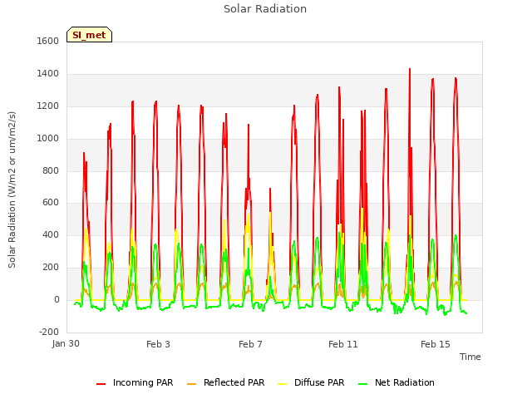Click the 200 y-axis tick label
This screenshot has width=532, height=399.
51,268
